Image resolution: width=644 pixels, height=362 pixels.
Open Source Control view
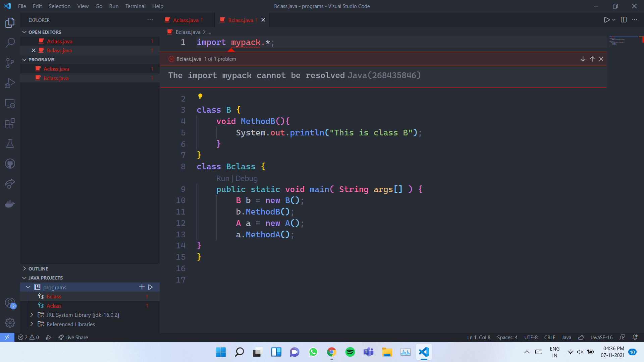[10, 63]
